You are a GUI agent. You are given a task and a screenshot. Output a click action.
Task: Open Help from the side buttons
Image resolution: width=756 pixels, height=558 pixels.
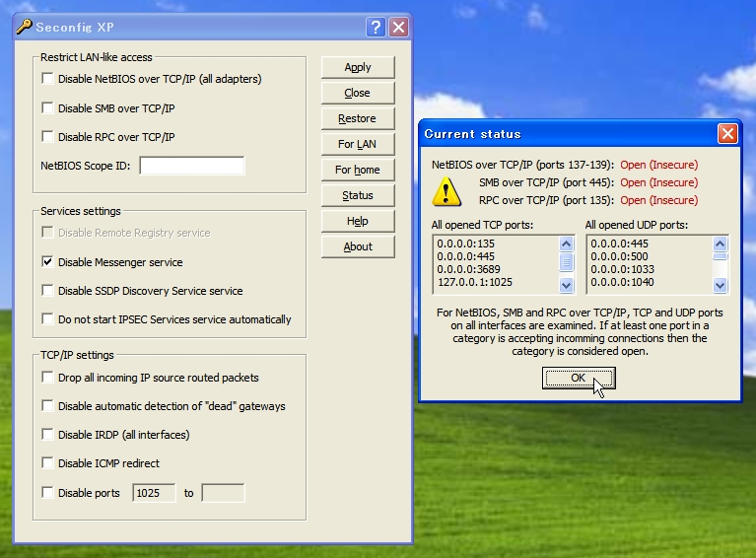click(358, 221)
